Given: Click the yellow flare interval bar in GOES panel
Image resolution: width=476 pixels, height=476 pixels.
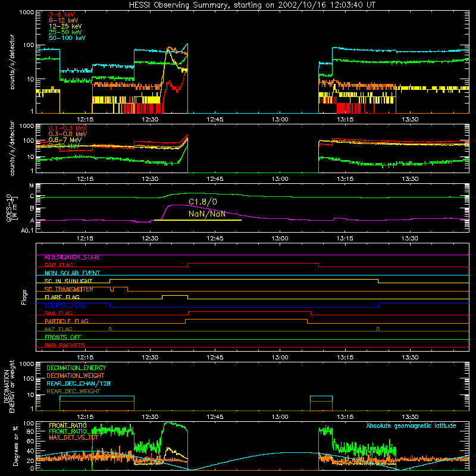Looking at the screenshot, I should tap(198, 220).
